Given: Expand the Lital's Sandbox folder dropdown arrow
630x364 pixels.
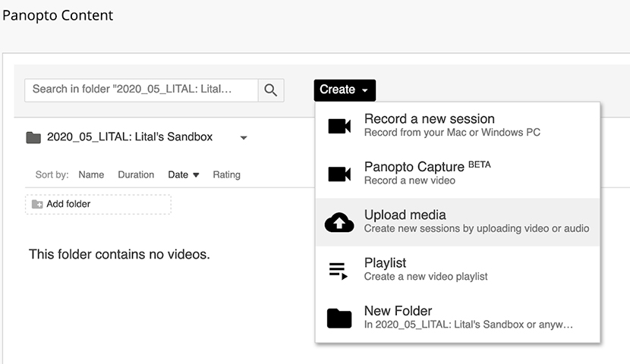Looking at the screenshot, I should coord(244,138).
